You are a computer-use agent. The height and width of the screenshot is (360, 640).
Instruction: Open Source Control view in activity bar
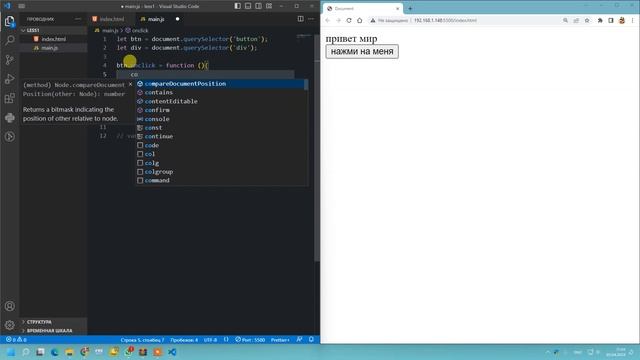9,60
